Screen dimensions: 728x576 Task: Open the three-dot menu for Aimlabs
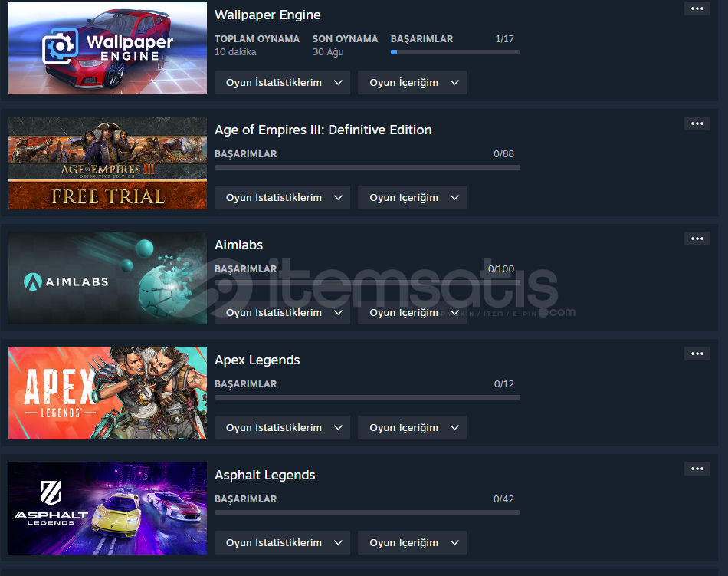pos(697,239)
